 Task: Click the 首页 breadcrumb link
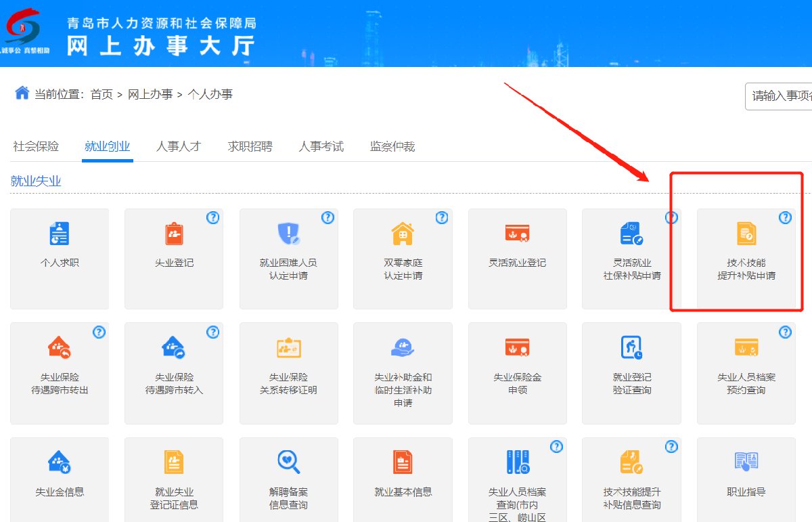point(101,95)
